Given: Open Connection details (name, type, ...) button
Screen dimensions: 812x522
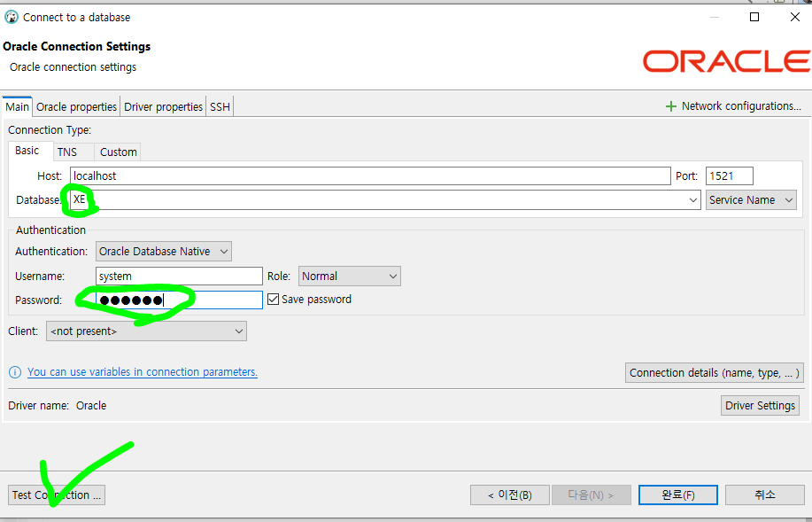Looking at the screenshot, I should [714, 373].
